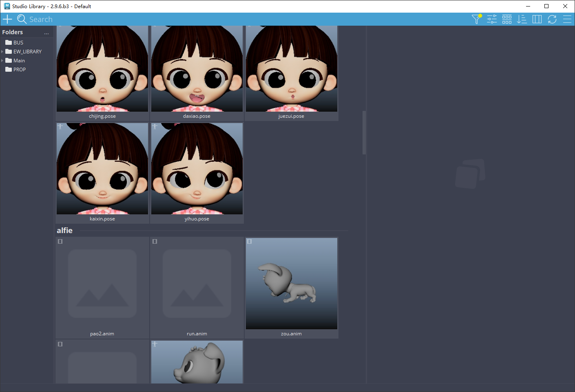This screenshot has height=392, width=575.
Task: Select the kaixin.pose thumbnail
Action: click(102, 169)
